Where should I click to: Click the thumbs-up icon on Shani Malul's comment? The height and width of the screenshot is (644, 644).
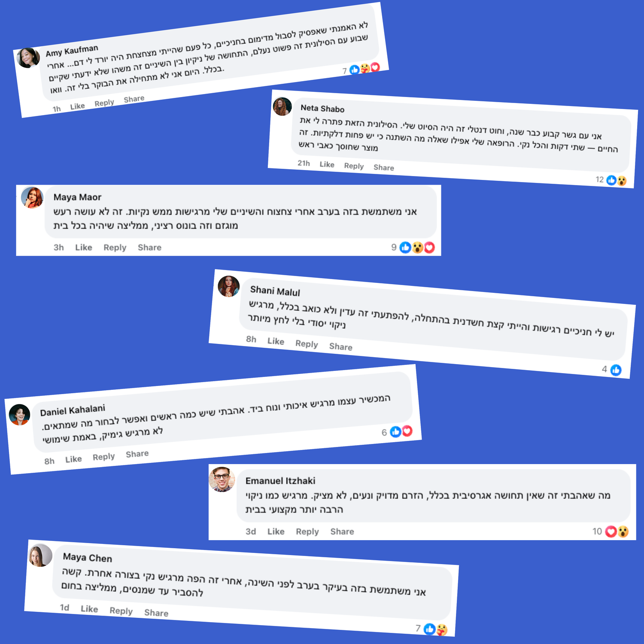(x=616, y=370)
